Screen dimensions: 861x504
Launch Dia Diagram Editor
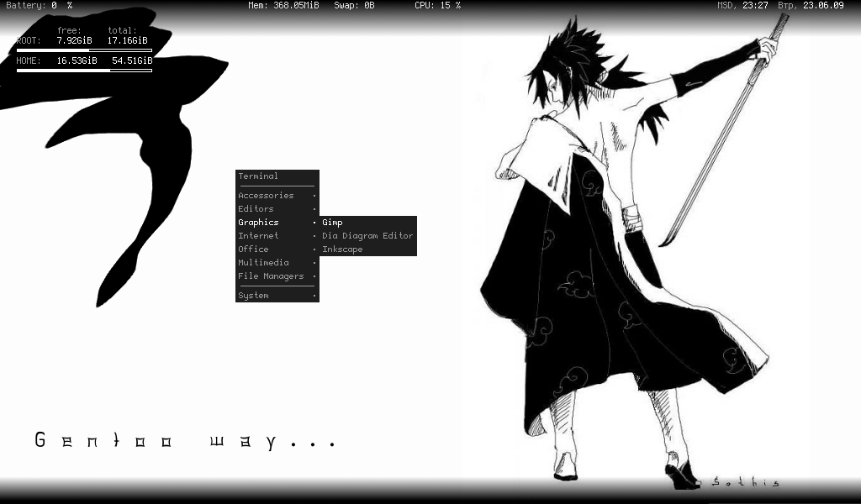coord(368,235)
